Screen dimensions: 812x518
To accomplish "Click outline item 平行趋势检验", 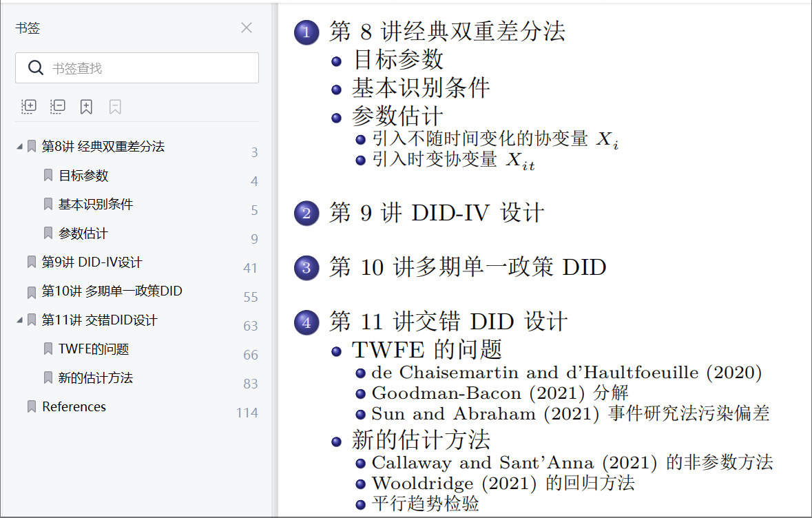I will click(x=425, y=504).
